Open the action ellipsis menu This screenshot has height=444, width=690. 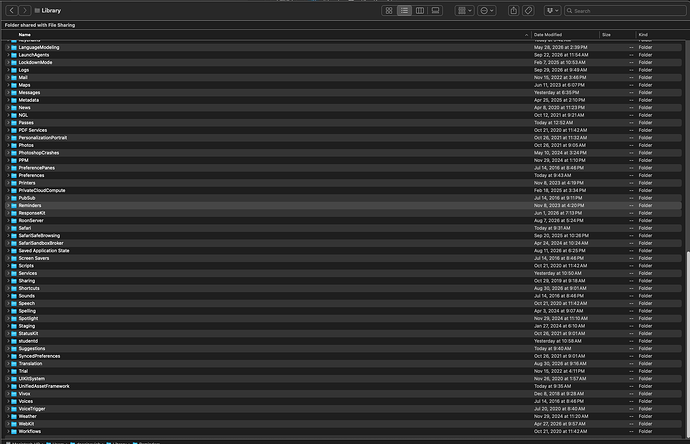click(x=486, y=11)
